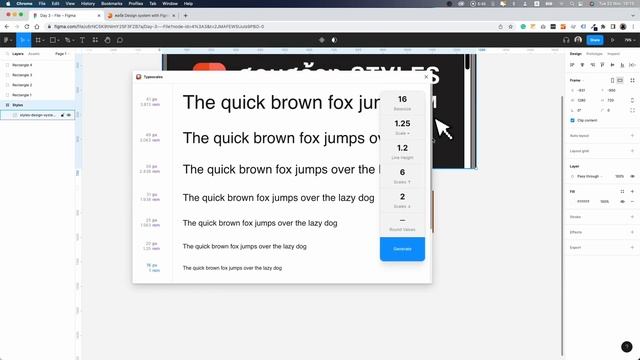
Task: Click the Present play icon
Action: 613,40
